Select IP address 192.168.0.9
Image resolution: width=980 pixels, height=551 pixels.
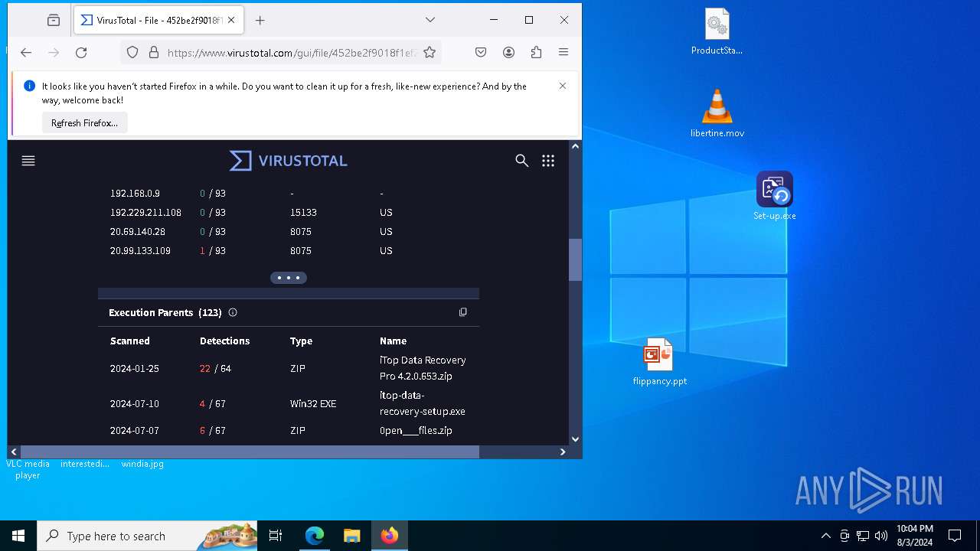tap(135, 194)
